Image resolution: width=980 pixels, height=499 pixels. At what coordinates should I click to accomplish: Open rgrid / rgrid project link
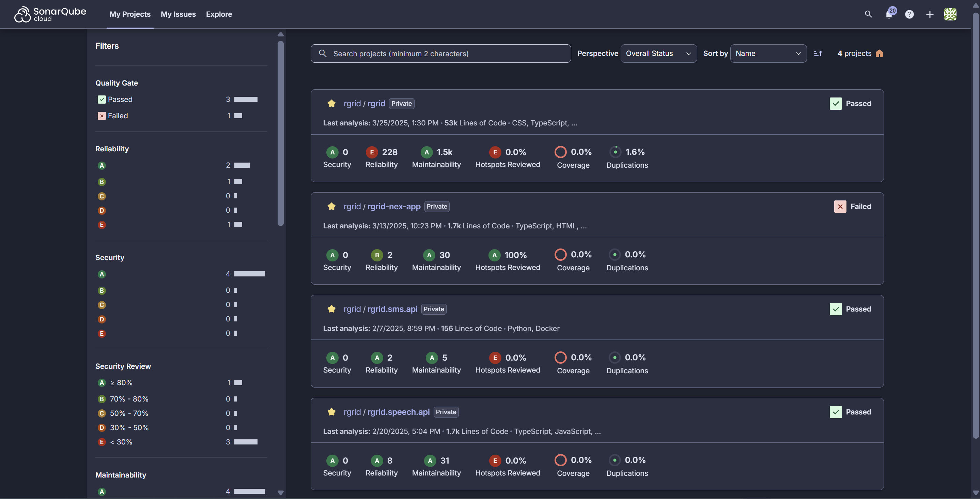coord(376,104)
